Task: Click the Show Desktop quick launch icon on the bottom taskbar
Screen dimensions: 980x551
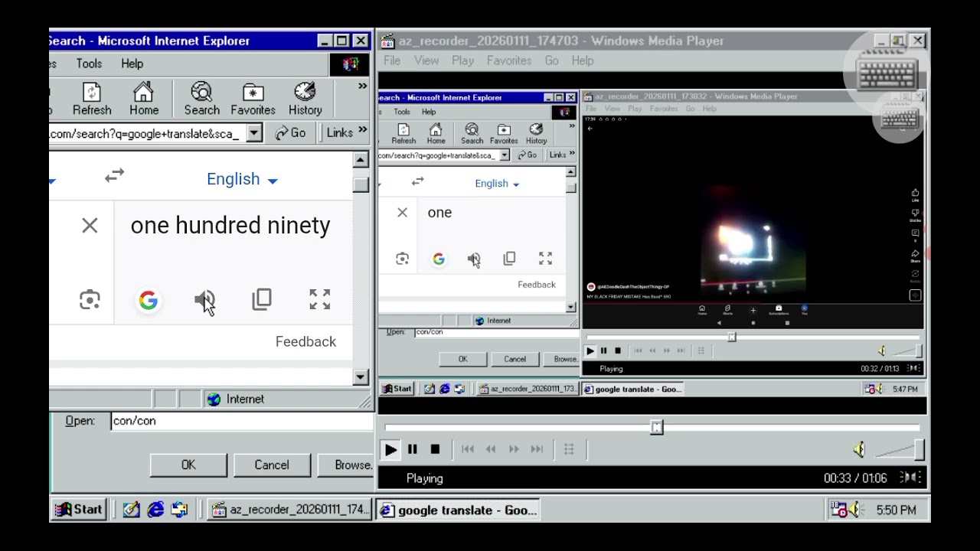Action: [x=131, y=510]
